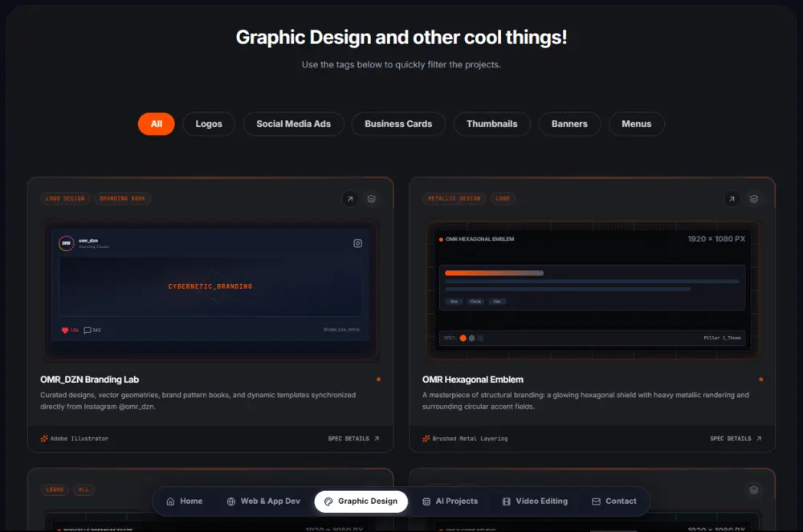
Task: Click the OMR Hexagonal Emblem title
Action: (473, 380)
